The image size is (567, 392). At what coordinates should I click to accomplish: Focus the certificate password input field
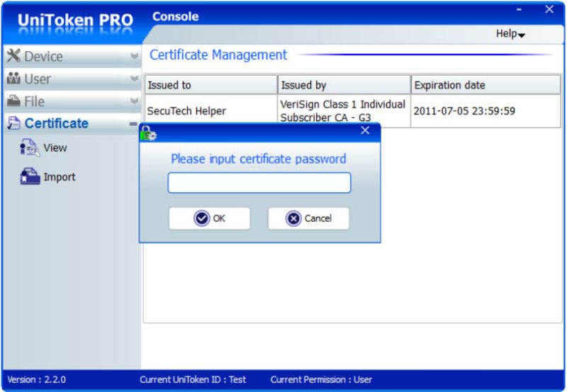coord(259,183)
